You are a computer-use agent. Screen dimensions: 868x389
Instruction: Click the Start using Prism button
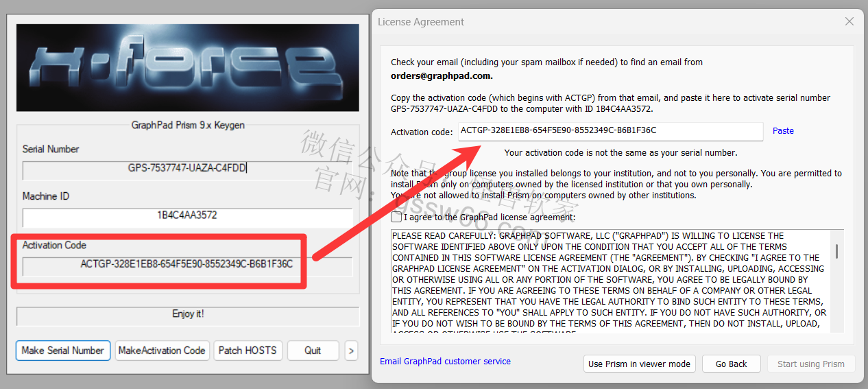point(810,364)
